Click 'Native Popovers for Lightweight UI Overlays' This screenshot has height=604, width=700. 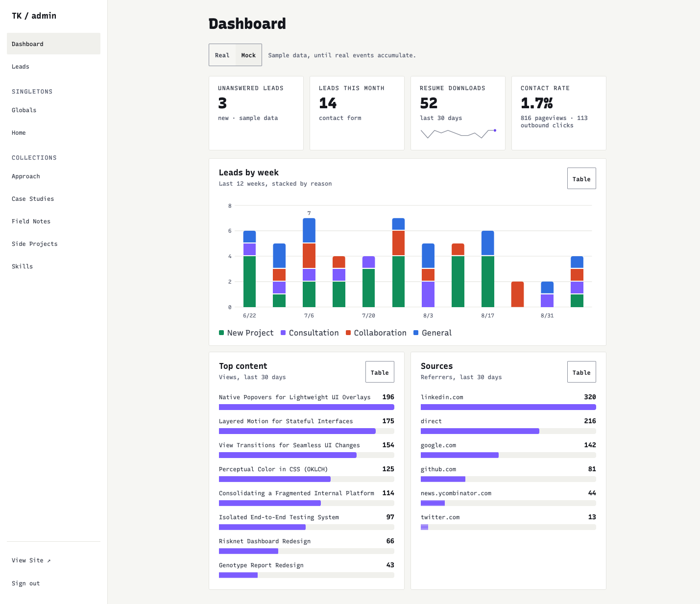(294, 397)
